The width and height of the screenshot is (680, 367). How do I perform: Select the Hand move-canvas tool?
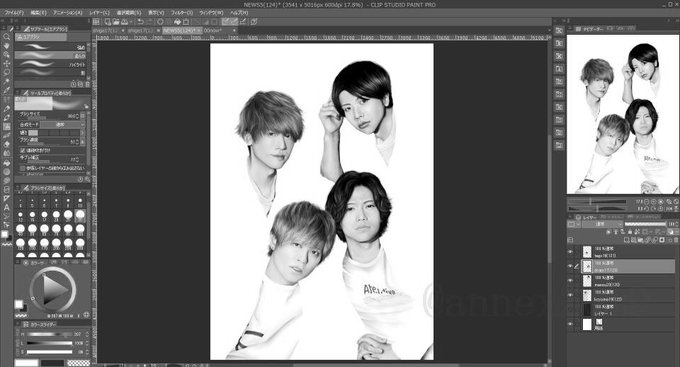7,46
